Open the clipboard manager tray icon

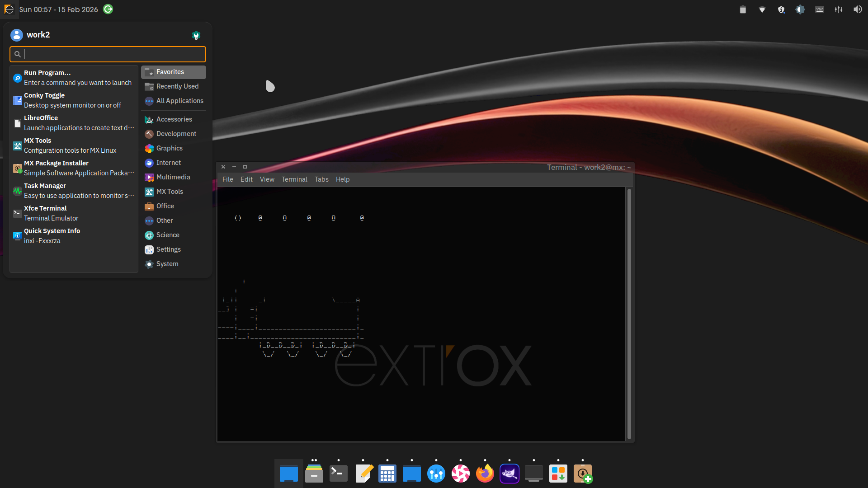pos(743,9)
